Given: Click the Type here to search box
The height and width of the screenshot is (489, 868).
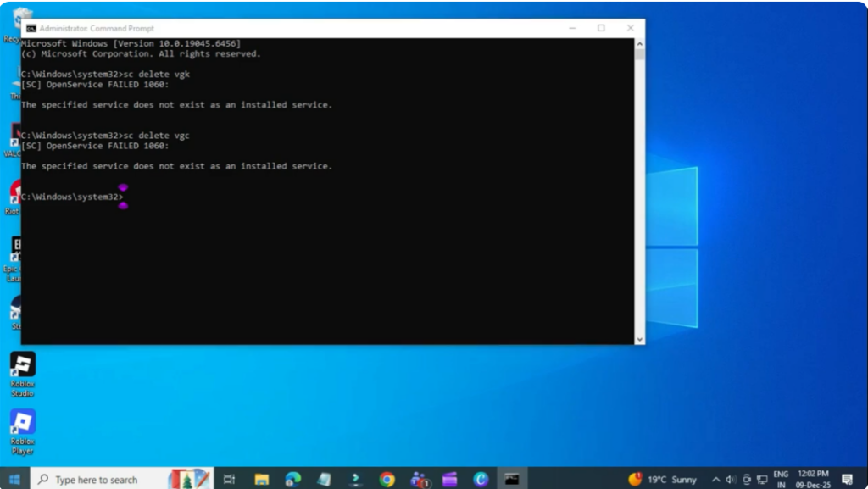Looking at the screenshot, I should point(102,479).
